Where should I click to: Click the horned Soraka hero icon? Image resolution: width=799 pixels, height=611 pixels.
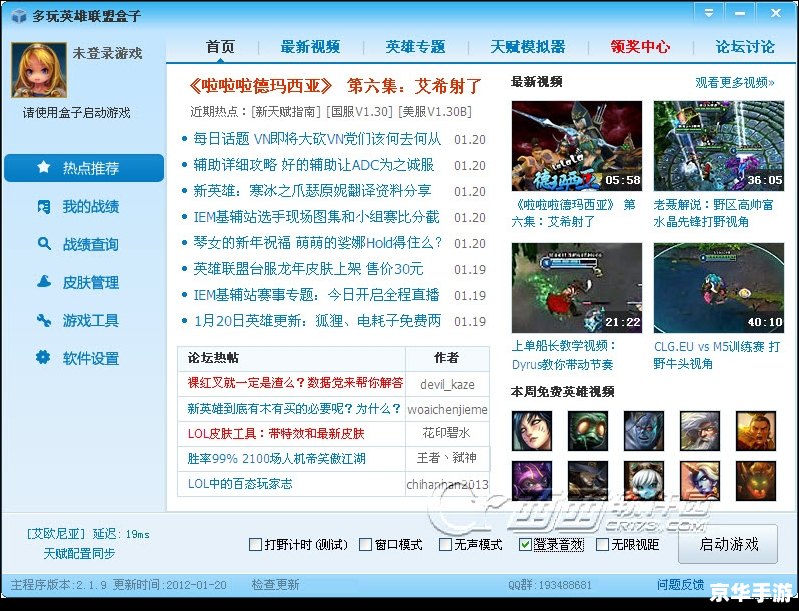click(700, 481)
